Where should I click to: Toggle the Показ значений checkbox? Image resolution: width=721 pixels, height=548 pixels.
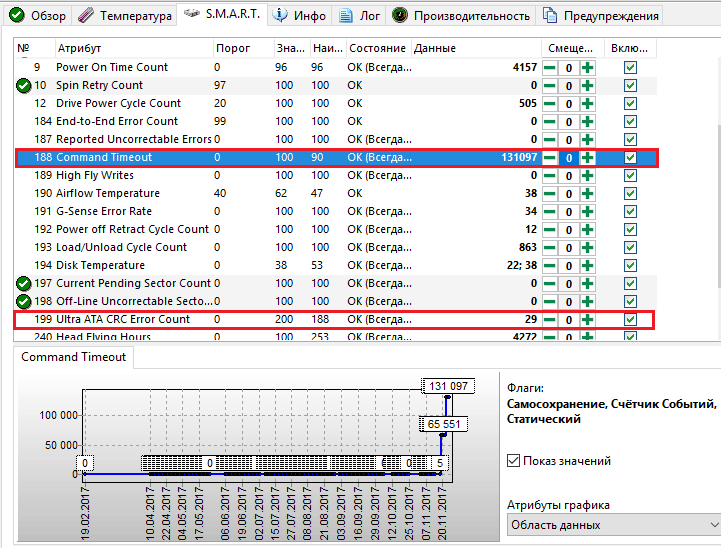514,461
